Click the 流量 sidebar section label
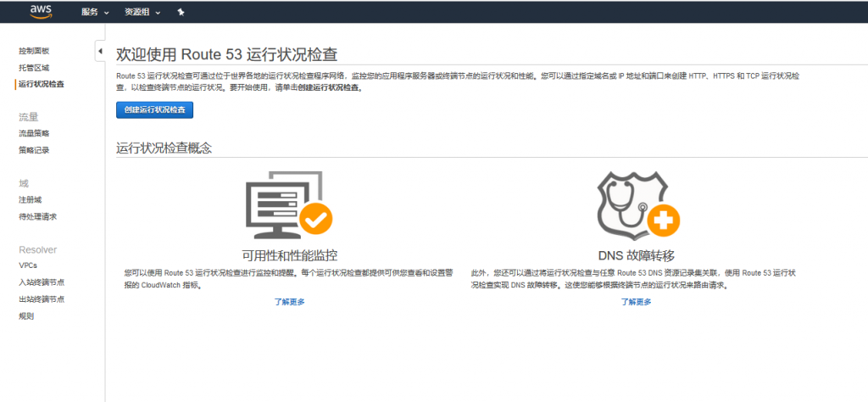Screen dimensions: 868x402 click(29, 117)
